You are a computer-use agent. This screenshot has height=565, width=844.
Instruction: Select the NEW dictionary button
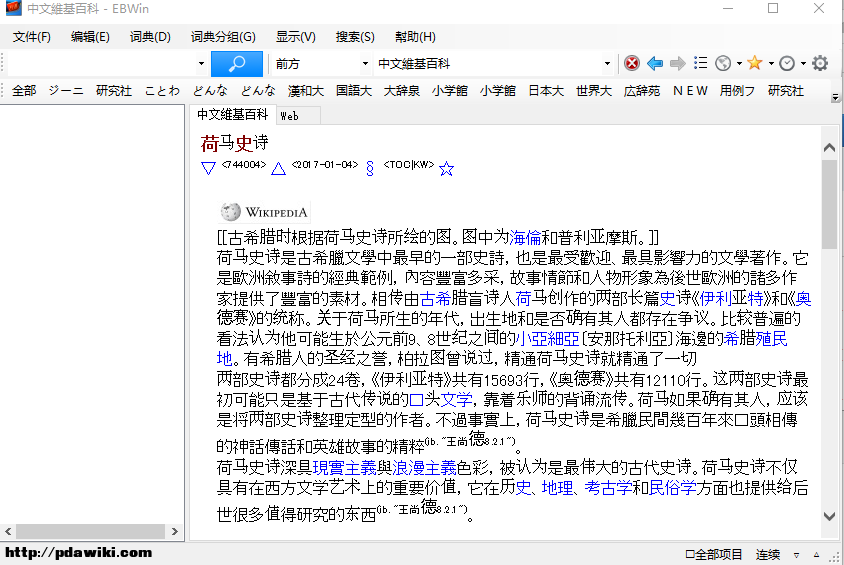[x=690, y=90]
